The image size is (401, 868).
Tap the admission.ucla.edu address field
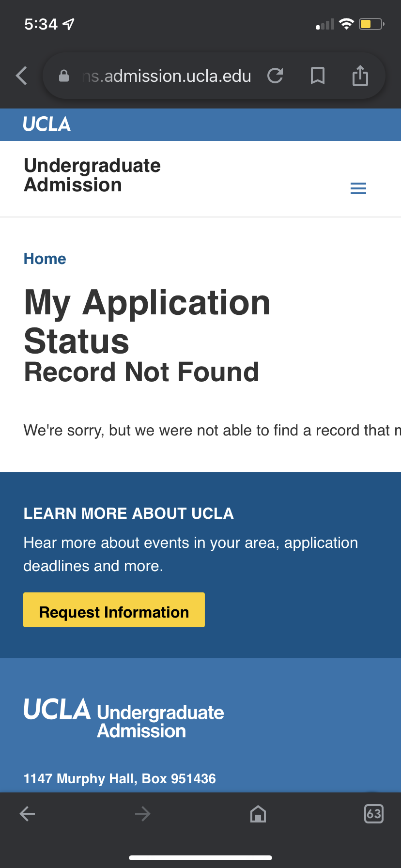[x=167, y=76]
